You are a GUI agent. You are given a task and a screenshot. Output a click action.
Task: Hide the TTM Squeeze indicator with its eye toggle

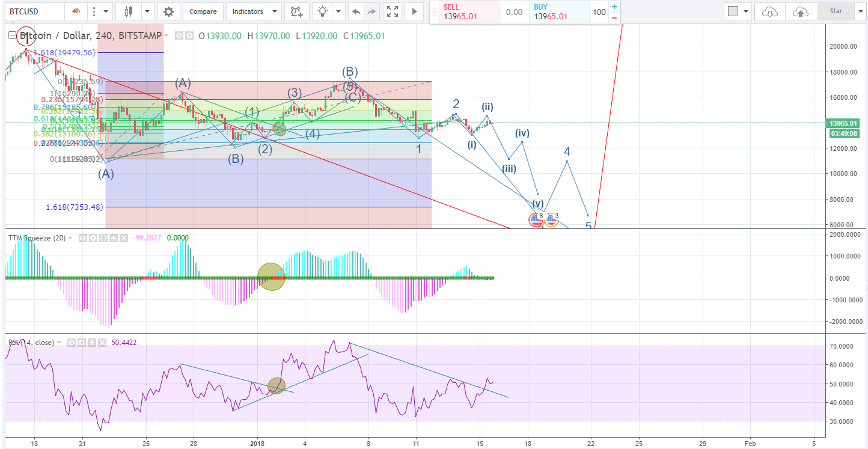pyautogui.click(x=84, y=237)
